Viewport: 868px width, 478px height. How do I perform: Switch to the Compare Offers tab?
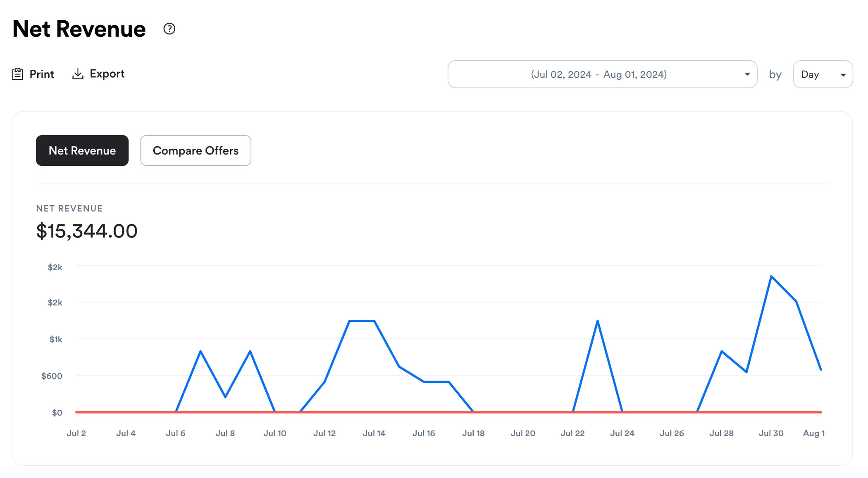click(196, 151)
